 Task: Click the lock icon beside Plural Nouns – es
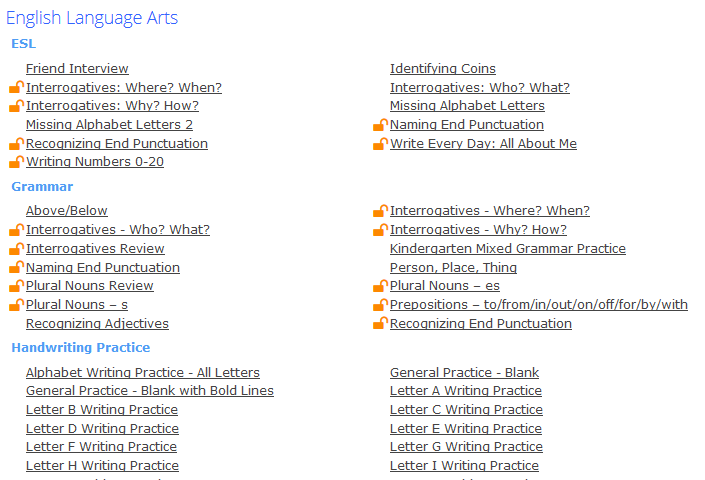point(381,285)
